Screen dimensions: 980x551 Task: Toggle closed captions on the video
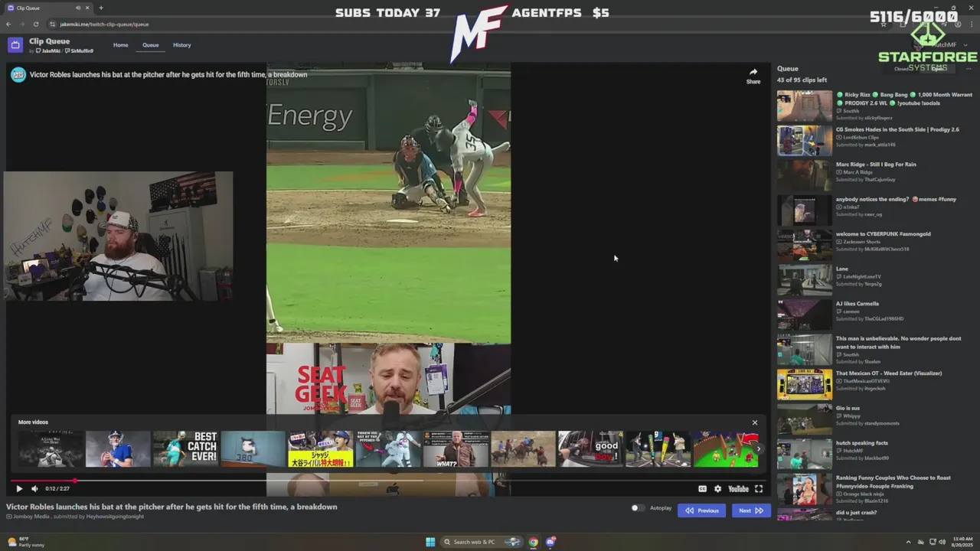coord(702,488)
